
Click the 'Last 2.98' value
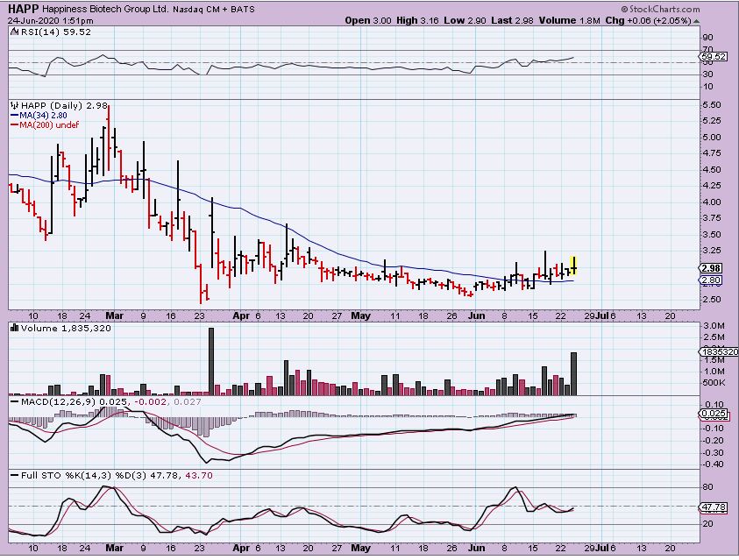pos(512,21)
